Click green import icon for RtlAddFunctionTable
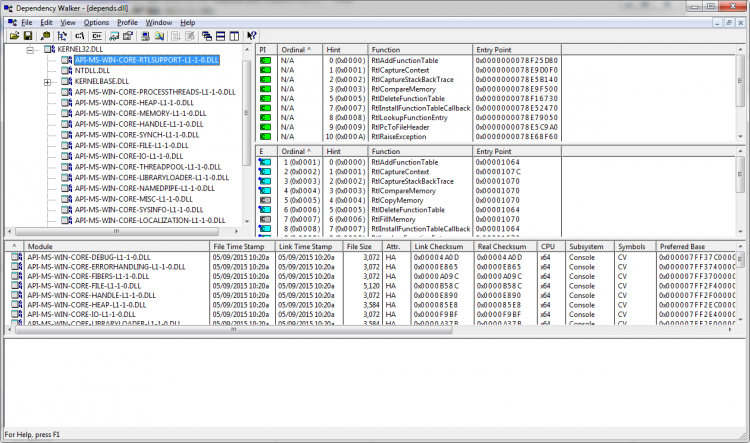 click(265, 61)
